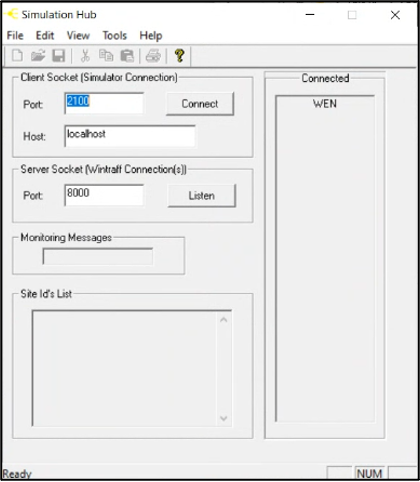The width and height of the screenshot is (420, 482).
Task: Select WEN in the Connected list
Action: [x=325, y=104]
